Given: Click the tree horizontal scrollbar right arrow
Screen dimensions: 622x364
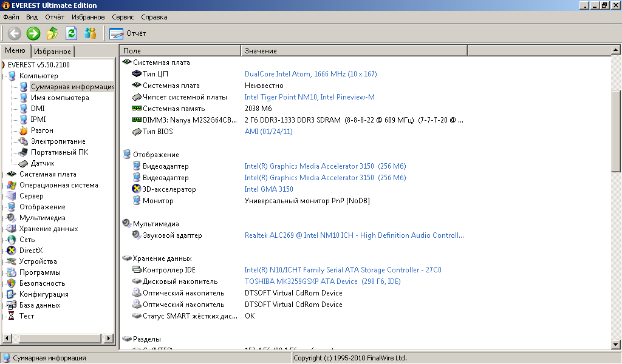Looking at the screenshot, I should click(108, 339).
